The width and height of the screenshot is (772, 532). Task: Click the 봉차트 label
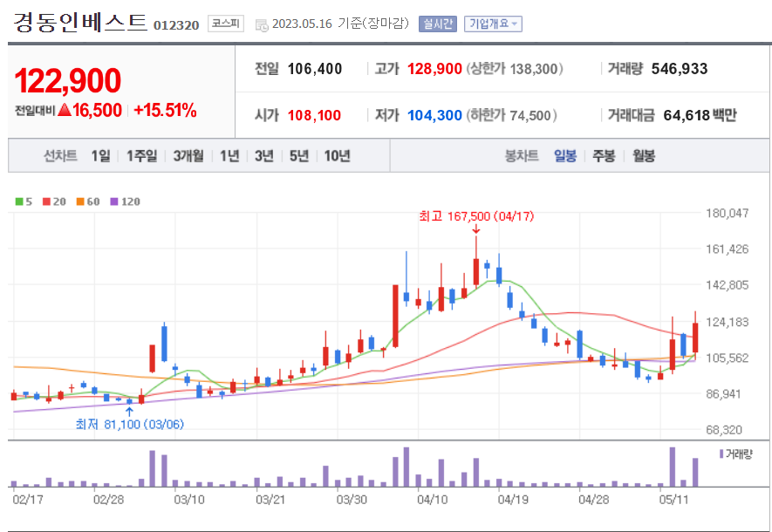(x=522, y=156)
